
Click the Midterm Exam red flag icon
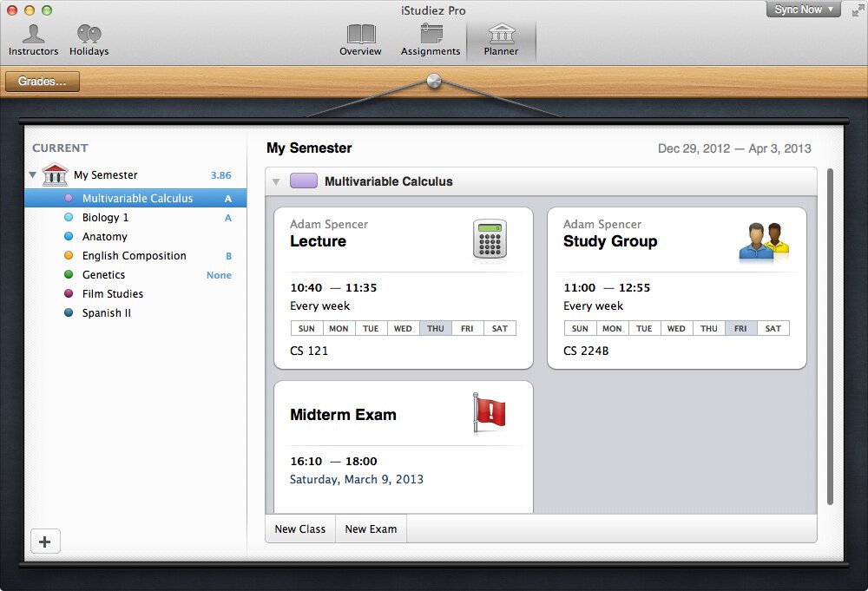[x=489, y=412]
